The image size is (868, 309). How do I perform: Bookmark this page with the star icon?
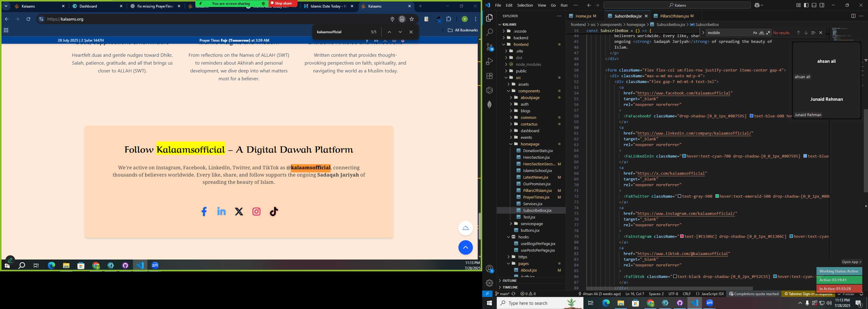click(411, 19)
